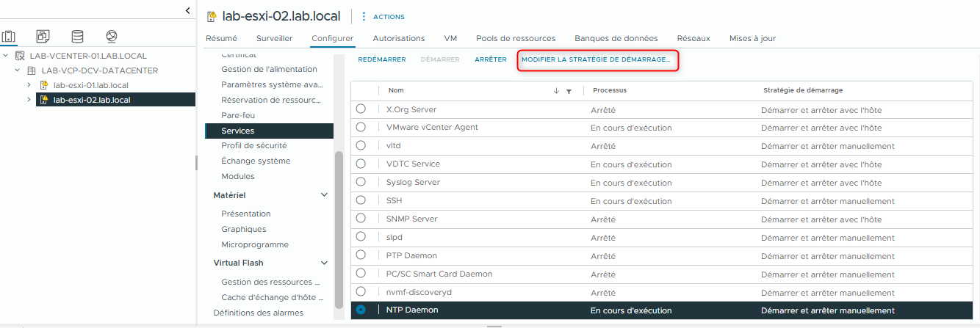Open the Échange système settings
980x328 pixels.
tap(256, 161)
